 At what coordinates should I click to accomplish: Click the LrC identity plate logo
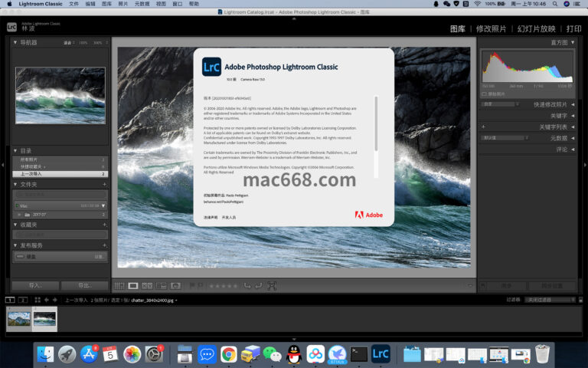(x=11, y=27)
